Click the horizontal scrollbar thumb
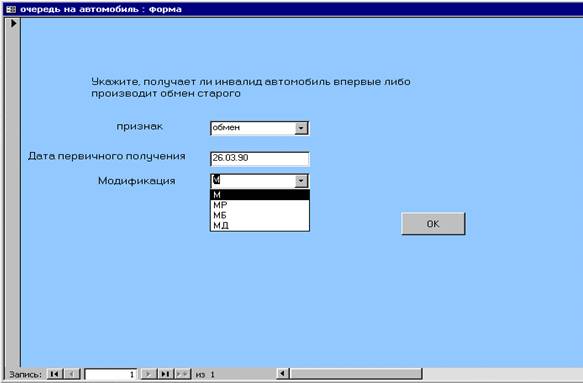Viewport: 583px width, 383px height. click(356, 373)
